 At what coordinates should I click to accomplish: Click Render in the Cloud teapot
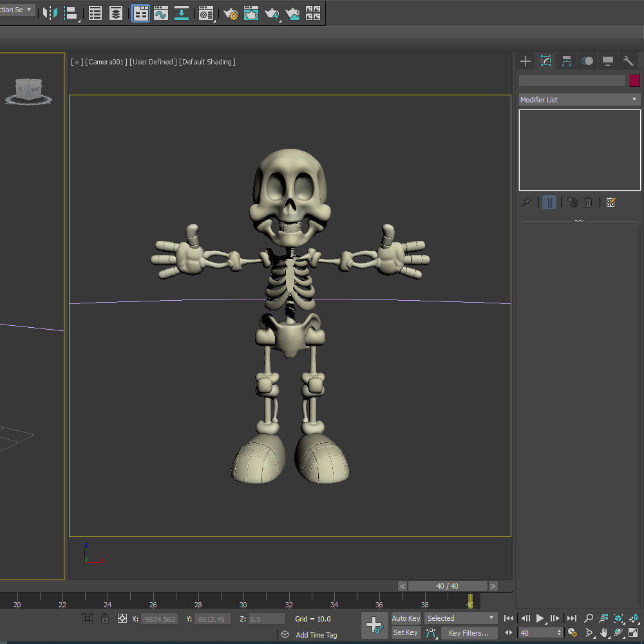click(292, 14)
